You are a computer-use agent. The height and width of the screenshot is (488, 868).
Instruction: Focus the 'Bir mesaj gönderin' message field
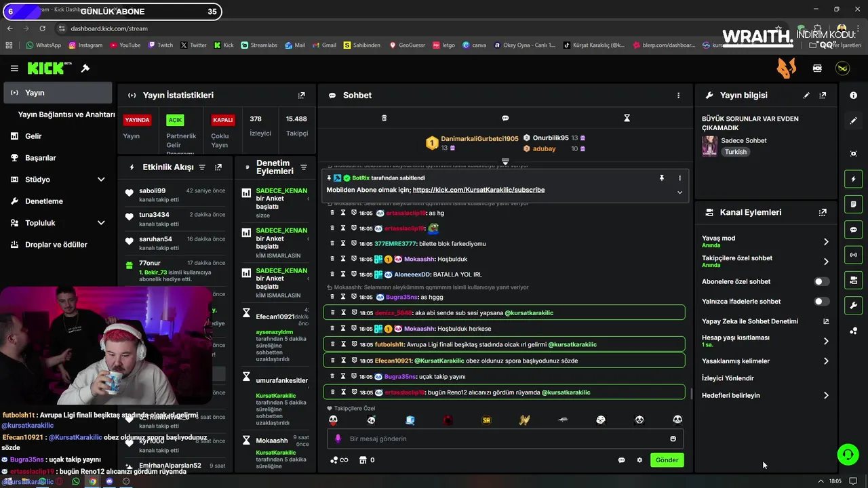pyautogui.click(x=505, y=439)
